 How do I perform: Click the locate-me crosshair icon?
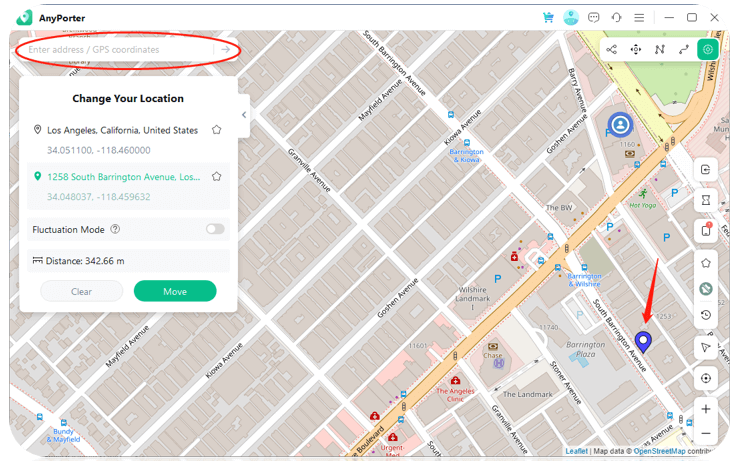click(706, 378)
